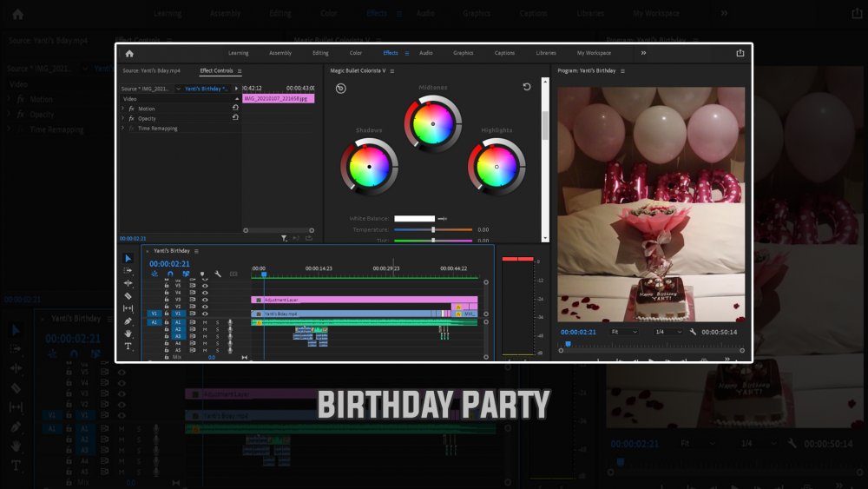The image size is (868, 489).
Task: Expand the Opacity effect properties in front panel
Action: click(x=123, y=118)
